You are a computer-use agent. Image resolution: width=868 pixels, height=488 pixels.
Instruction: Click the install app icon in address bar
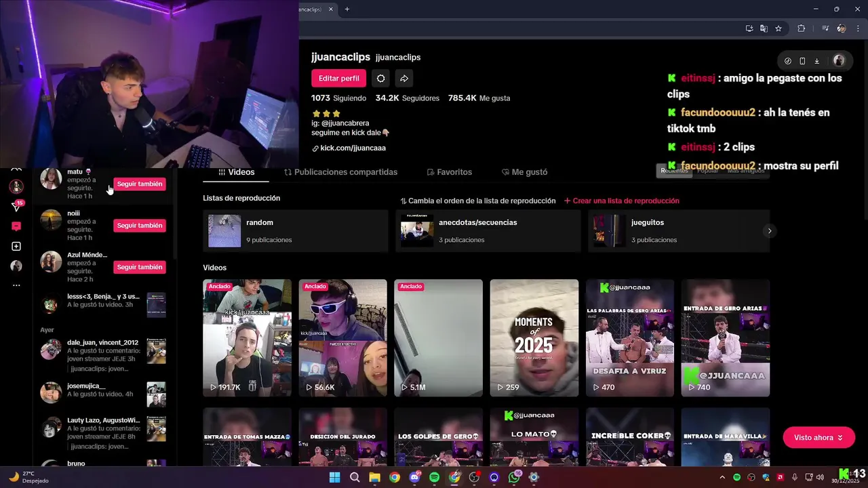click(749, 28)
